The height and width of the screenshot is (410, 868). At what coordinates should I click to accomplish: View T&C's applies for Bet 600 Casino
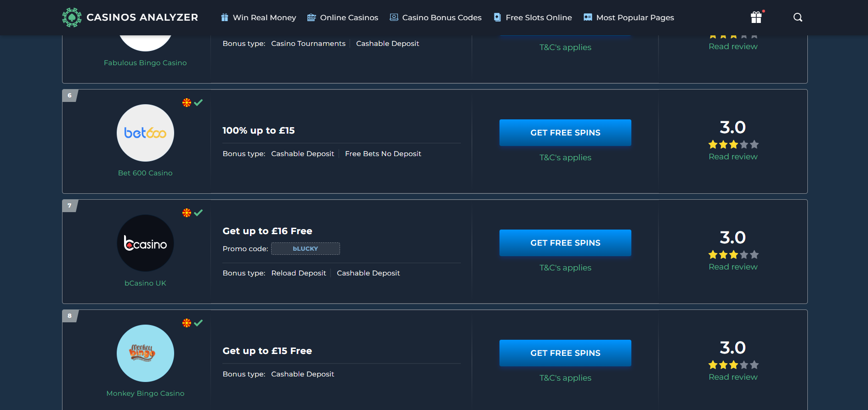click(x=565, y=157)
